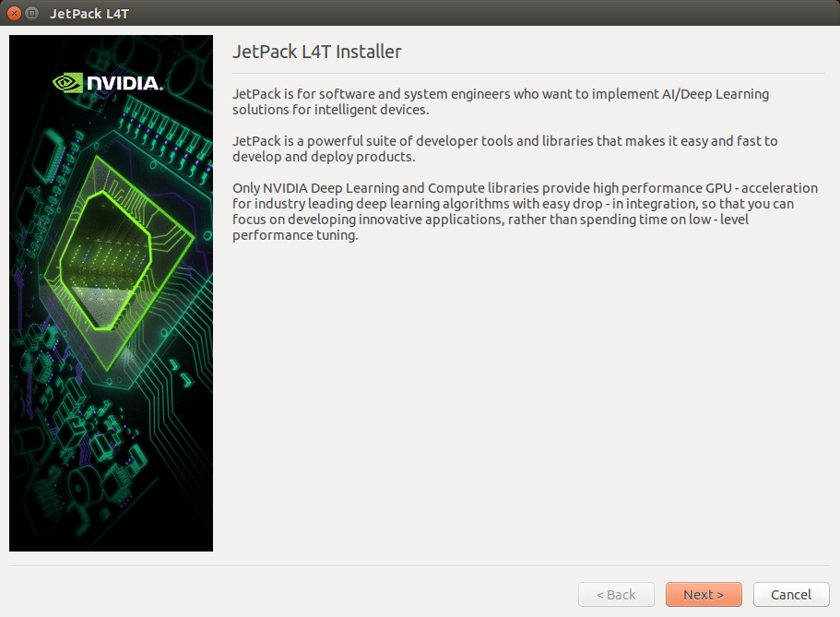Click the greyed-out < Back button
Viewport: 840px width, 617px height.
point(616,595)
